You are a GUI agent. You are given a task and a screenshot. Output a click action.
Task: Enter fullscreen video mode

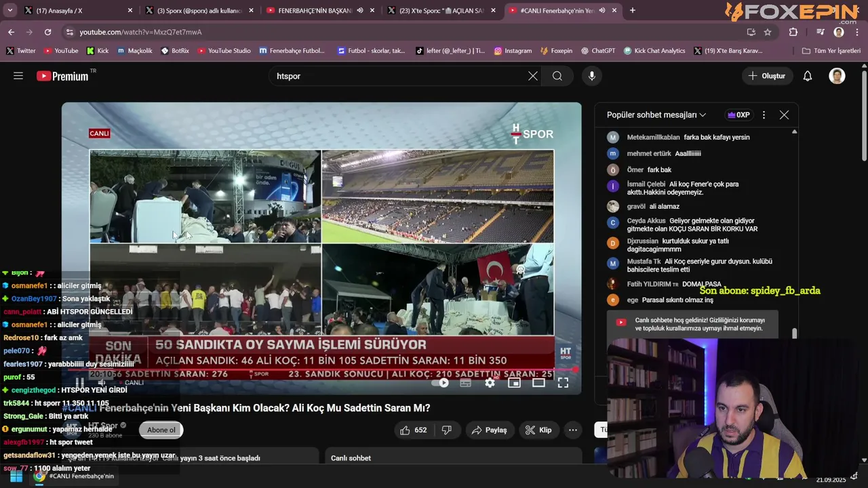[563, 383]
